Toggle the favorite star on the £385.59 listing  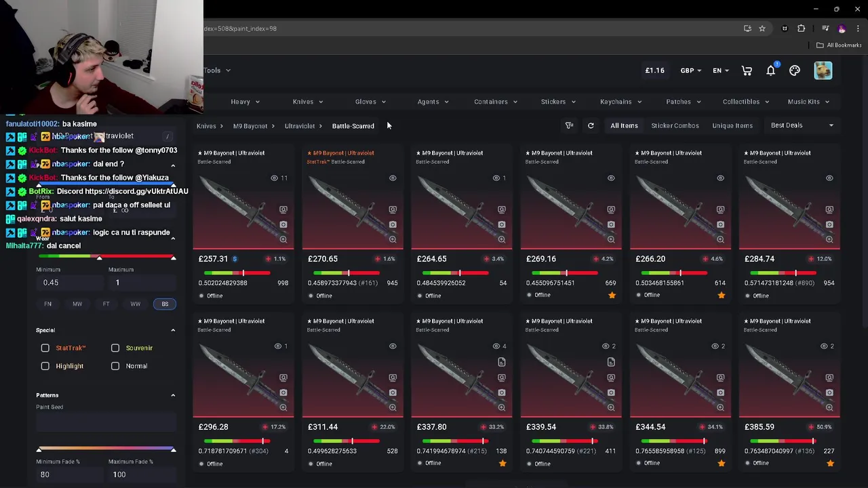pos(830,464)
